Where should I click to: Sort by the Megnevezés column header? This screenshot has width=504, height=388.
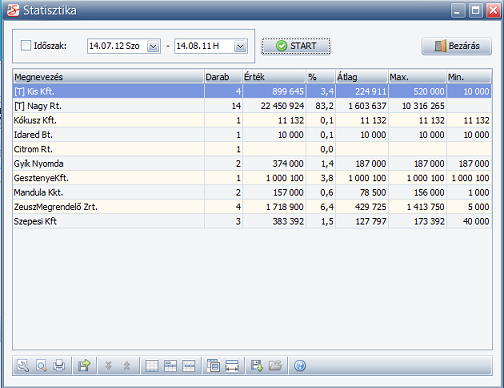click(108, 77)
